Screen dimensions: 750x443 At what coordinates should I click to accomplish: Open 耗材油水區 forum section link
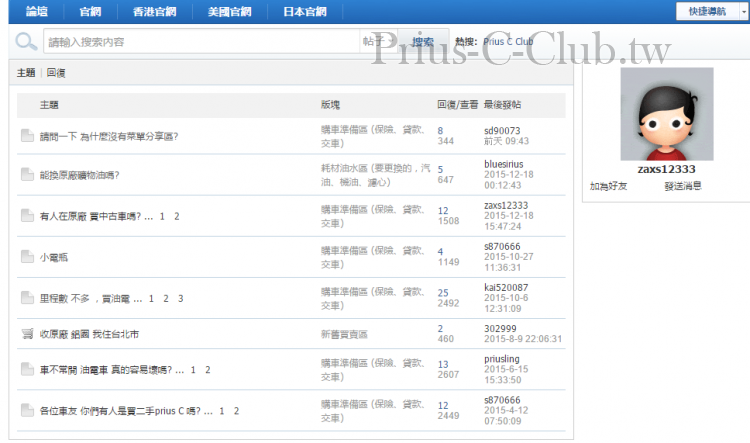click(375, 175)
